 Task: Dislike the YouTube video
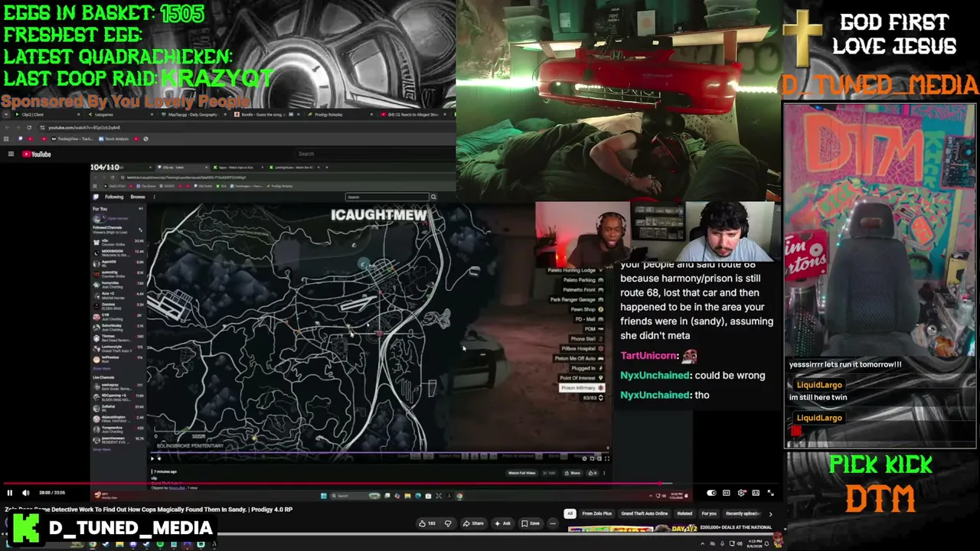[448, 523]
